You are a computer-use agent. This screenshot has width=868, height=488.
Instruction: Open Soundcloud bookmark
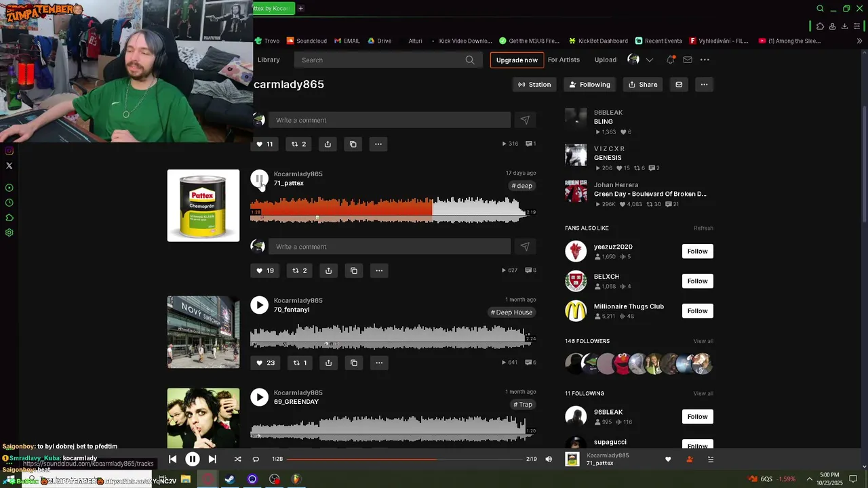click(x=307, y=41)
